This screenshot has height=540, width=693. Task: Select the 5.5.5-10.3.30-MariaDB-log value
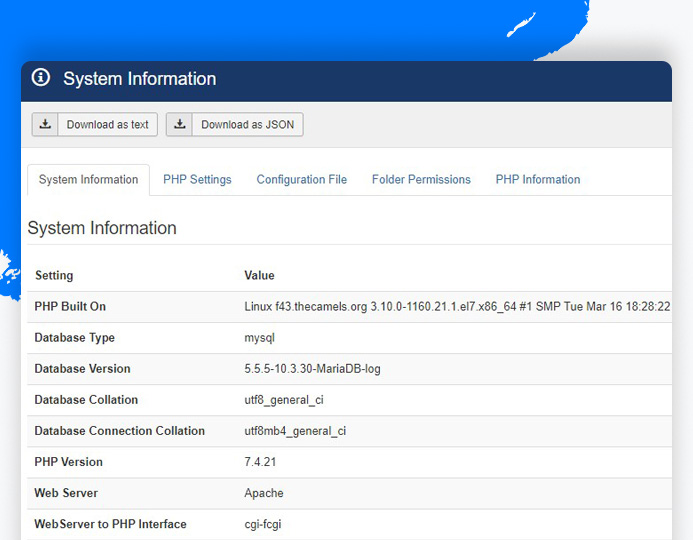(x=312, y=369)
